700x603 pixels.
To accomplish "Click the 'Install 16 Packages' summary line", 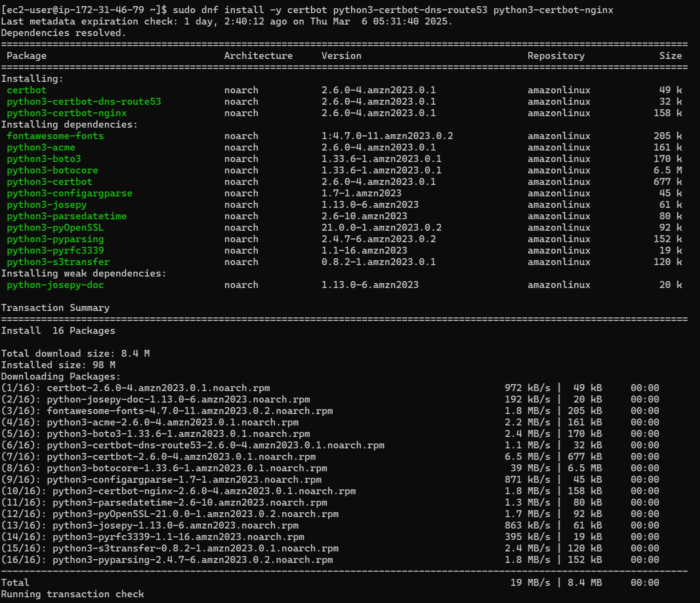I will click(x=58, y=331).
